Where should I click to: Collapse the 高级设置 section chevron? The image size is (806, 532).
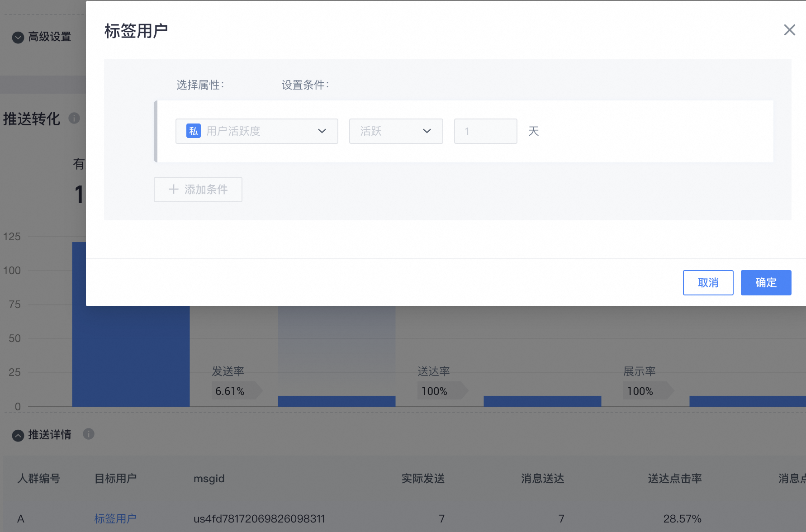click(x=18, y=37)
